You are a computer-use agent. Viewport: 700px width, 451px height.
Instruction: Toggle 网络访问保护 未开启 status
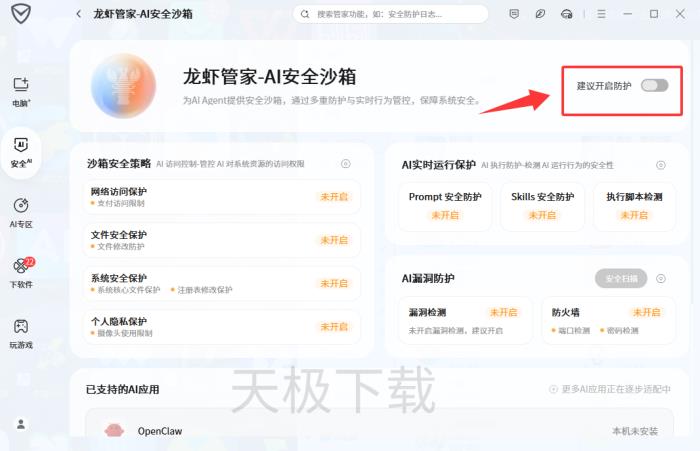coord(333,197)
